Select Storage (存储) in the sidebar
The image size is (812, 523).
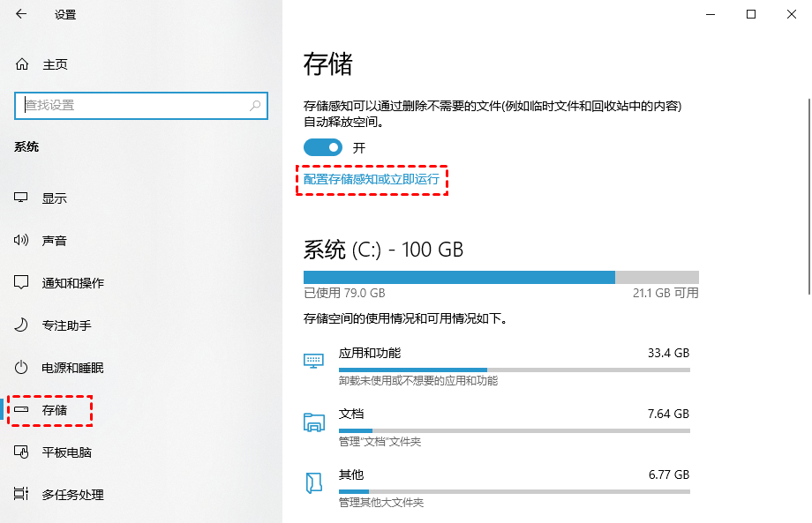coord(54,410)
